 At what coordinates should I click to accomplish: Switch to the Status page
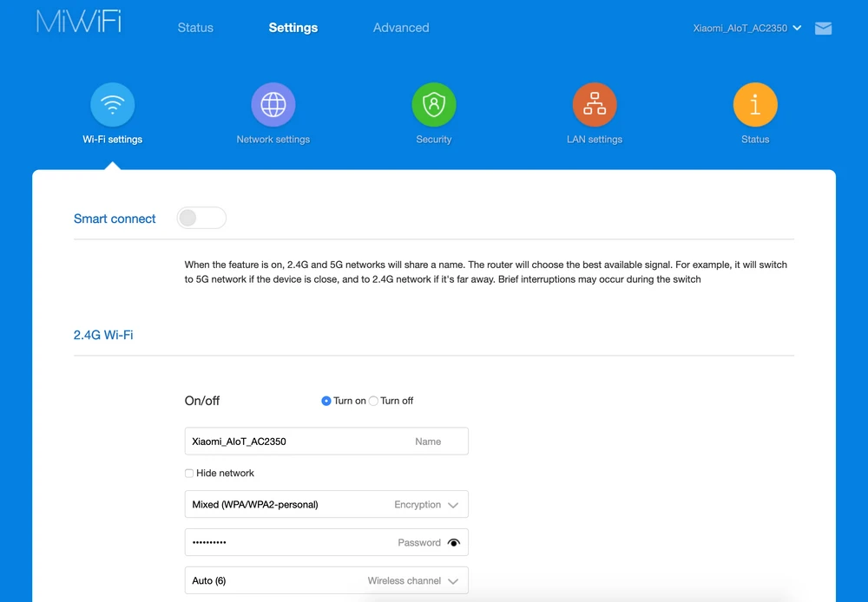pos(194,27)
